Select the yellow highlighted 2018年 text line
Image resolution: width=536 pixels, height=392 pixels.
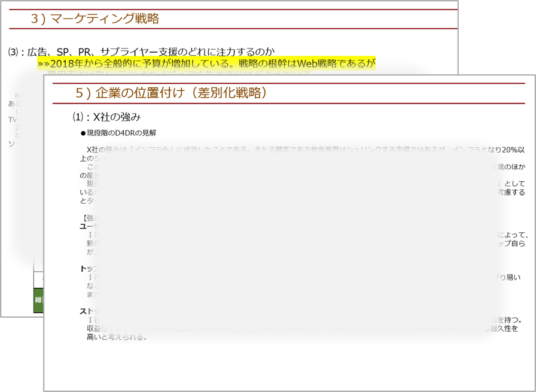[x=206, y=63]
